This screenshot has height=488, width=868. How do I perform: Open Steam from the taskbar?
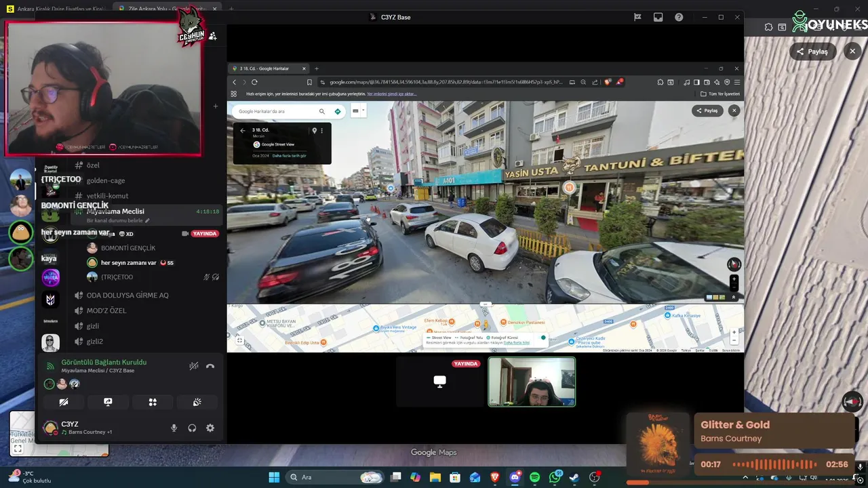(574, 477)
